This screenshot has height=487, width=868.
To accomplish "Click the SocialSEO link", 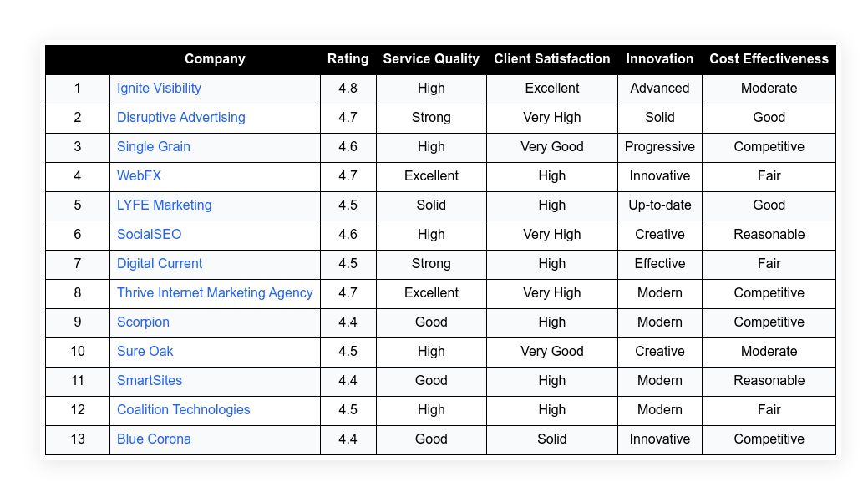I will 150,235.
